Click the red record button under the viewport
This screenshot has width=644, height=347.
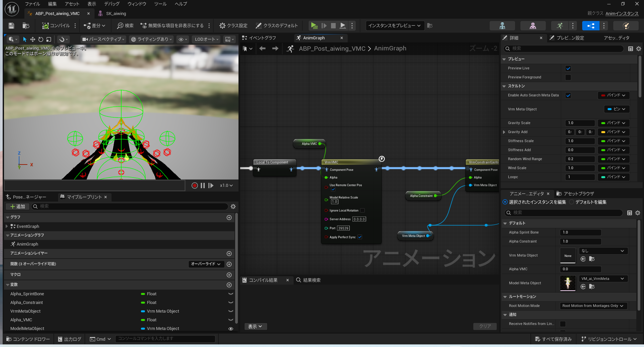tap(194, 186)
